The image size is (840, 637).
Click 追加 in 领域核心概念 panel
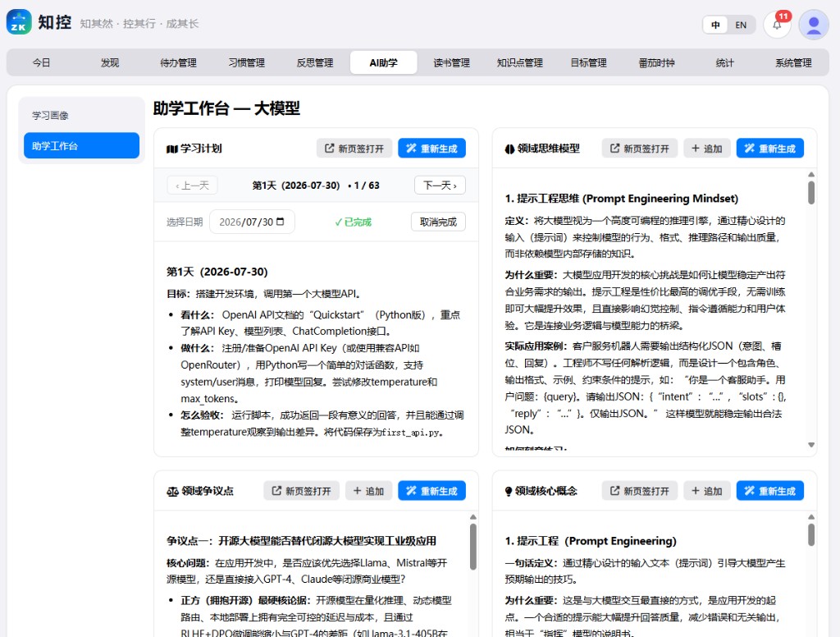[x=706, y=491]
